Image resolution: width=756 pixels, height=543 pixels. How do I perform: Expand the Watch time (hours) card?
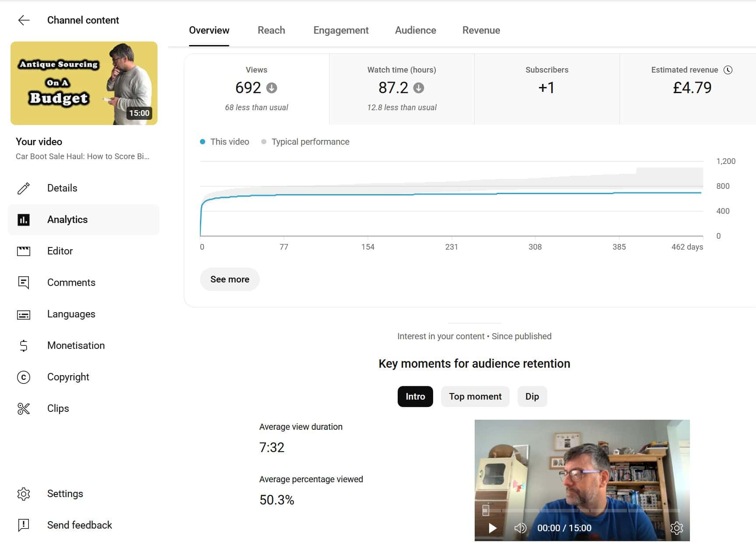point(402,89)
